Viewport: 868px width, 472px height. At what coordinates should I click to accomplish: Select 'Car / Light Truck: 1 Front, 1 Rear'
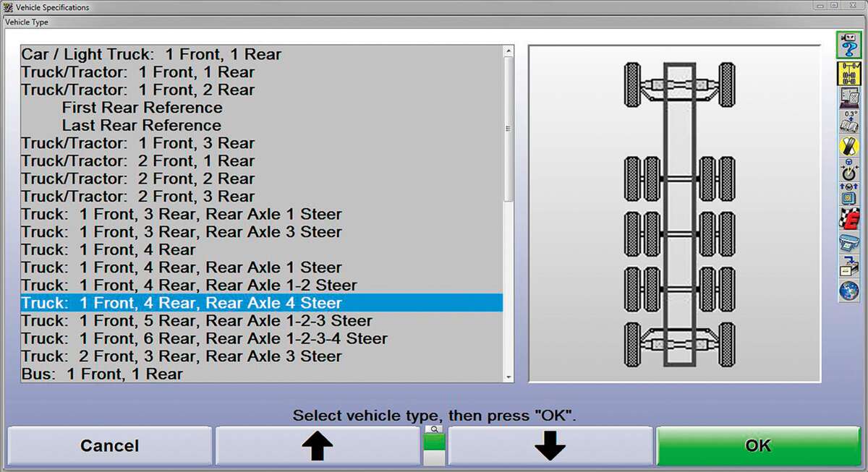coord(151,54)
